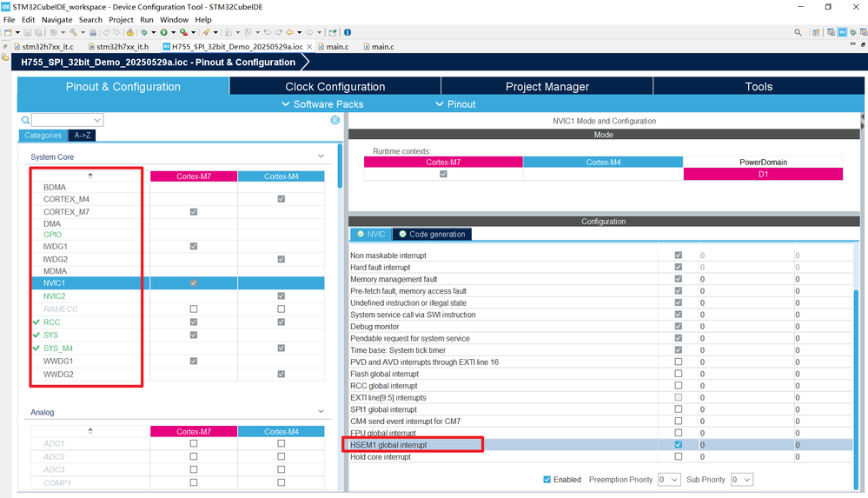
Task: Expand the Software Packs menu
Action: 322,103
